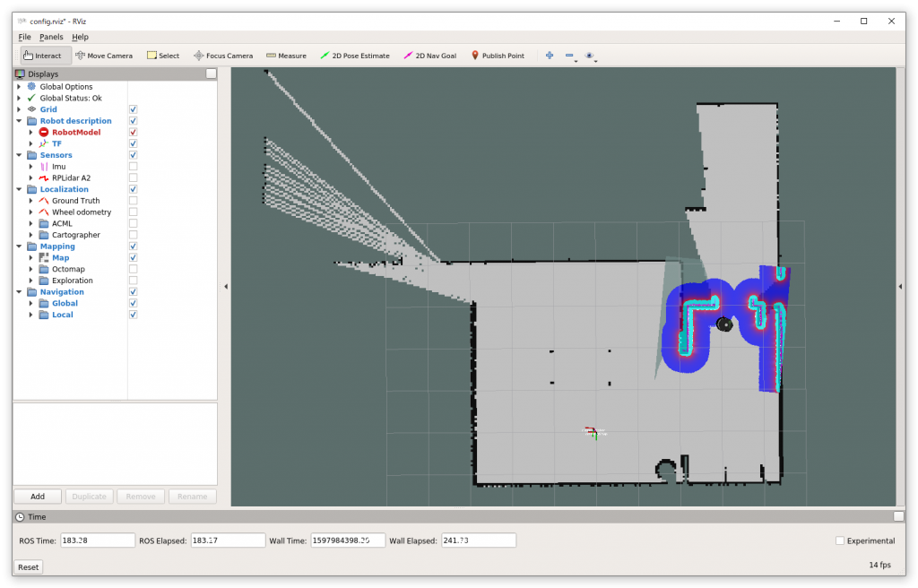Collapse the Navigation group
Image resolution: width=918 pixels, height=588 pixels.
pos(19,292)
